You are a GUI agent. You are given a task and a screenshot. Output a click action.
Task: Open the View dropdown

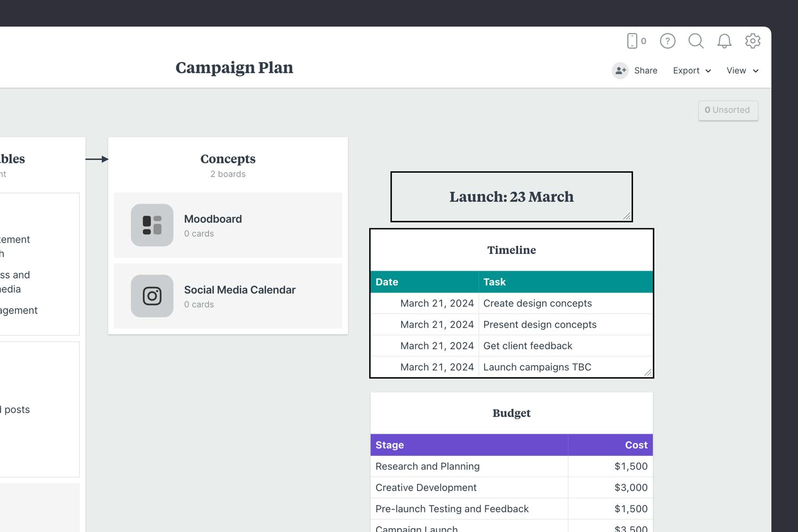742,70
